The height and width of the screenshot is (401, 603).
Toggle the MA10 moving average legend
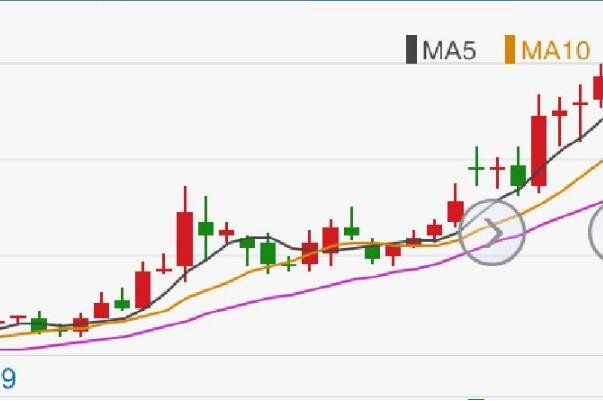coord(548,50)
